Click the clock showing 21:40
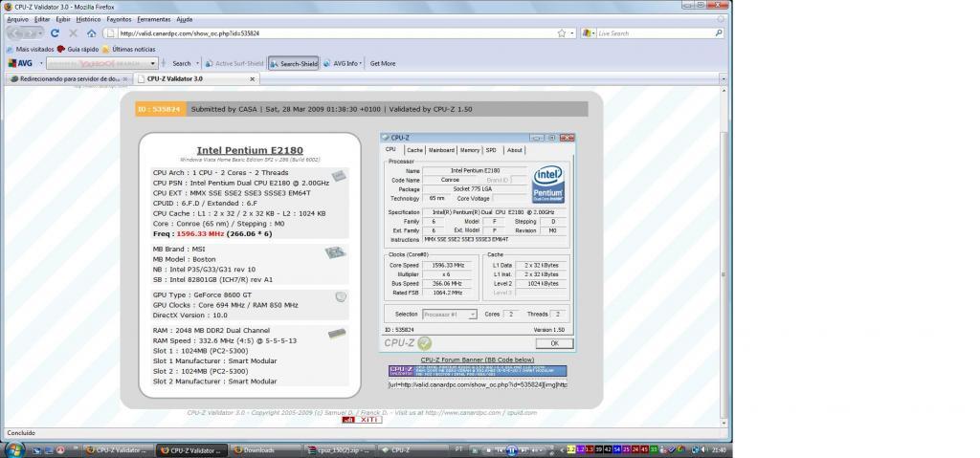This screenshot has width=980, height=458. [x=719, y=450]
